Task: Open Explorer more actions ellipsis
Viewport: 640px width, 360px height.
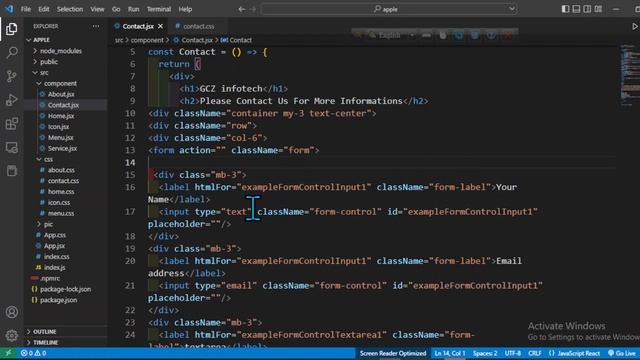Action: [x=96, y=26]
